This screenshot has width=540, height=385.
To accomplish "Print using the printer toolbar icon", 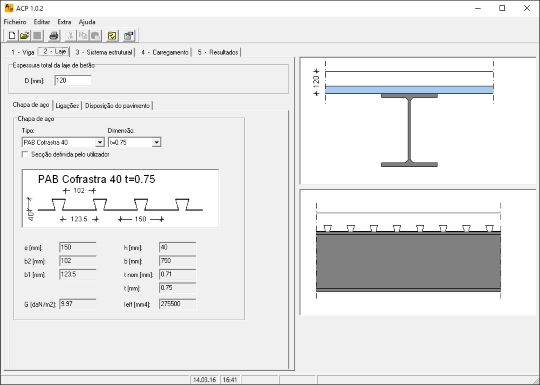I will 54,35.
